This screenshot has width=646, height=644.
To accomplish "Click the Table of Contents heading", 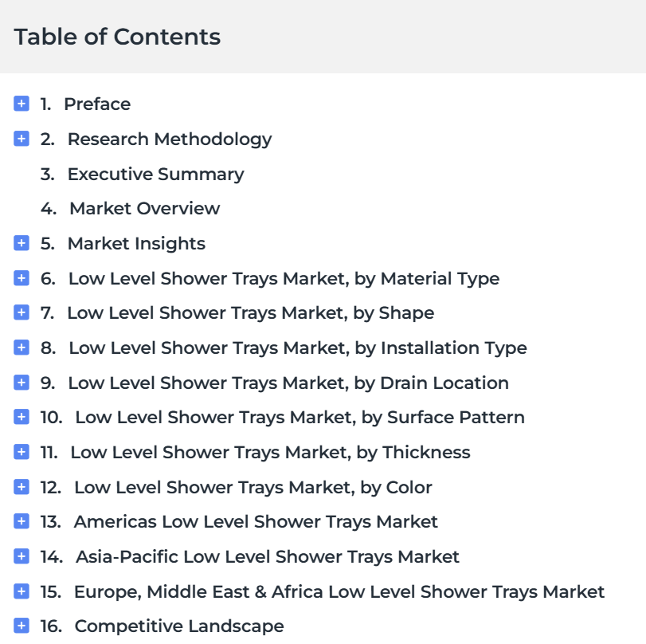I will coord(117,37).
